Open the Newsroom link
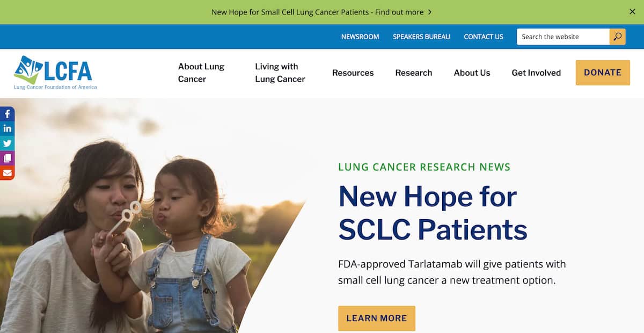 point(360,37)
